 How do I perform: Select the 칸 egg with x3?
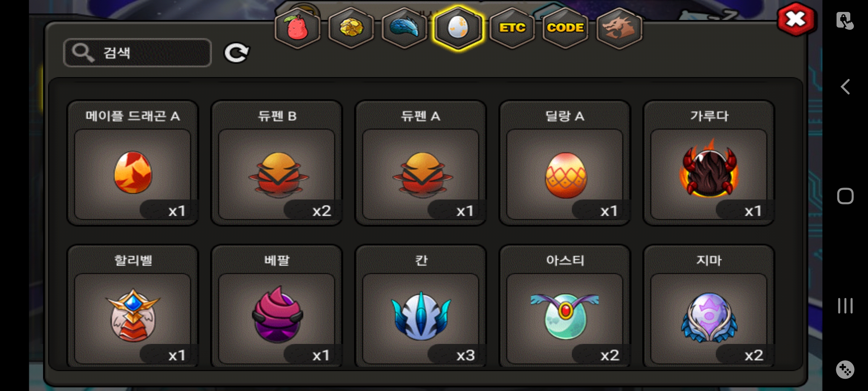tap(421, 306)
